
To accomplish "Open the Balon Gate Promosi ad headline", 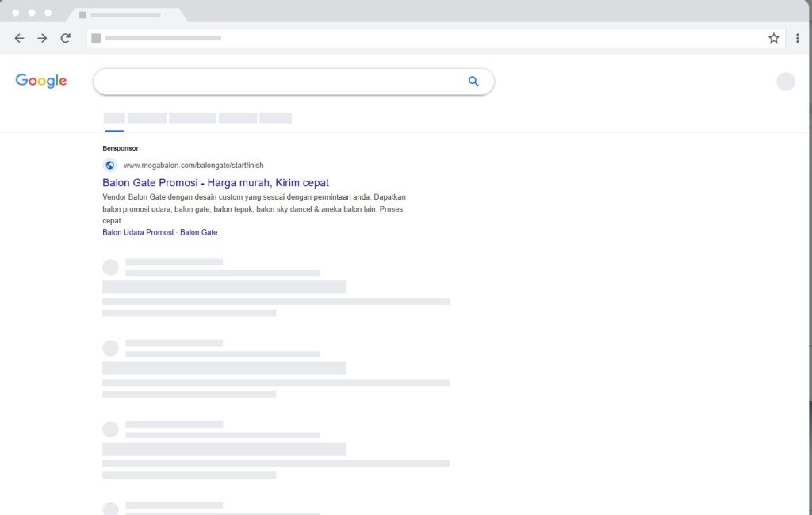I will pos(216,183).
